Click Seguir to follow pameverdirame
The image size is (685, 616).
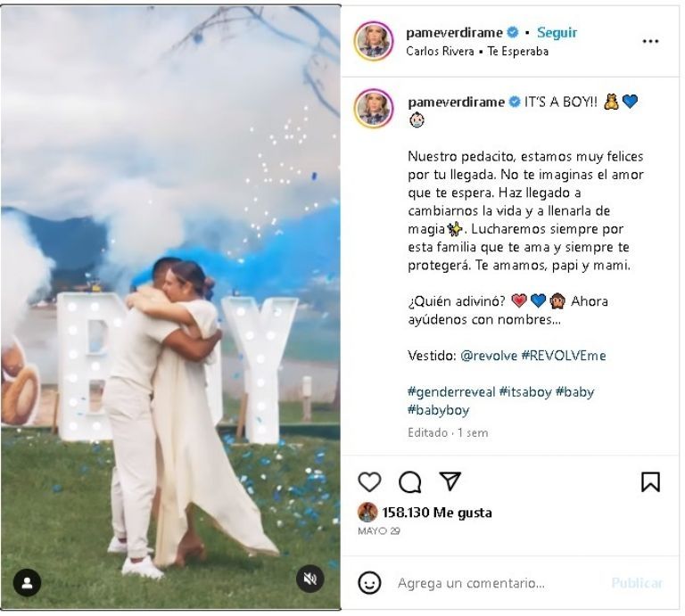557,32
